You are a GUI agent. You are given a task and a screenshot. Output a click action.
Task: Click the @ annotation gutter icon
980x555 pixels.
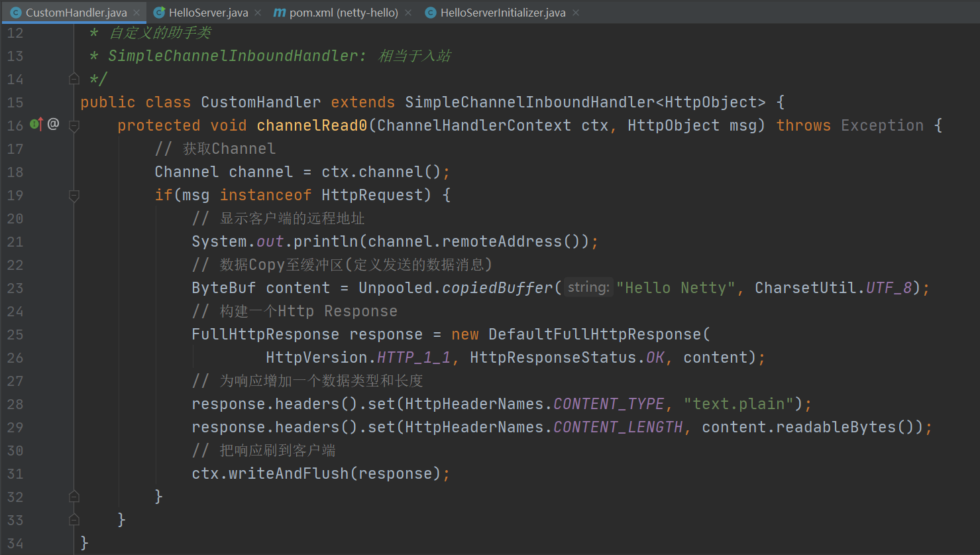[54, 124]
